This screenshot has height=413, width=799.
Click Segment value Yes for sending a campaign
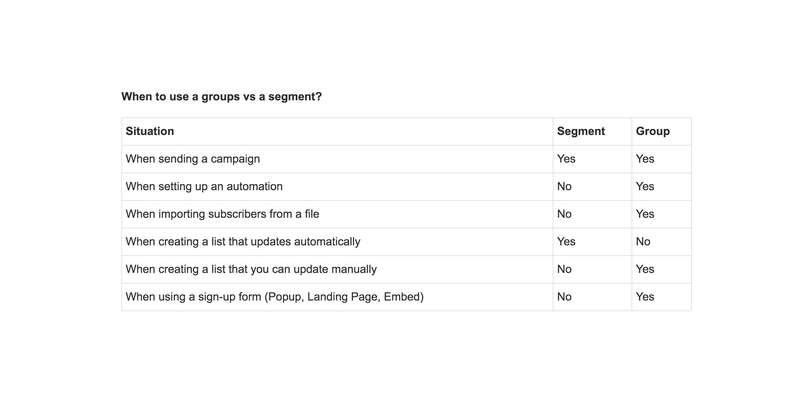coord(566,159)
